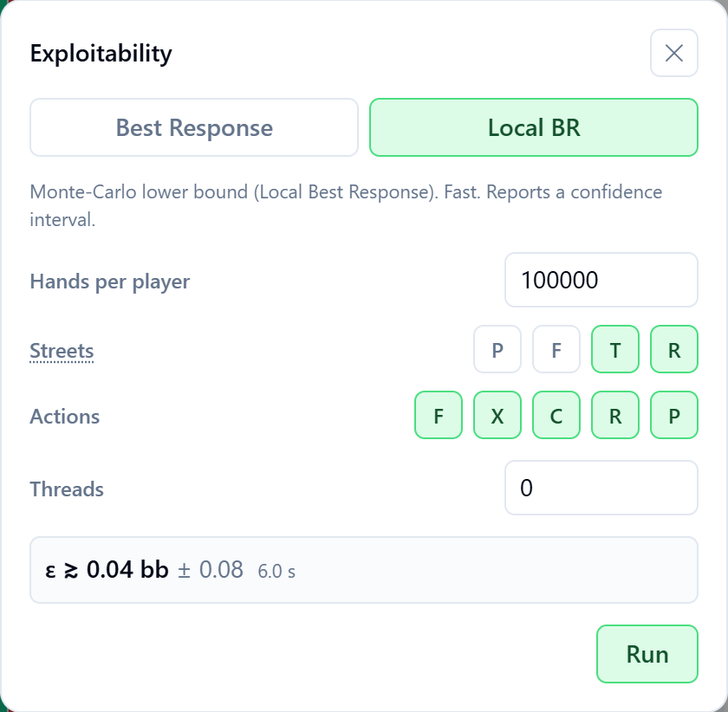
Task: Enable the P (preflop) street toggle
Action: pos(497,349)
